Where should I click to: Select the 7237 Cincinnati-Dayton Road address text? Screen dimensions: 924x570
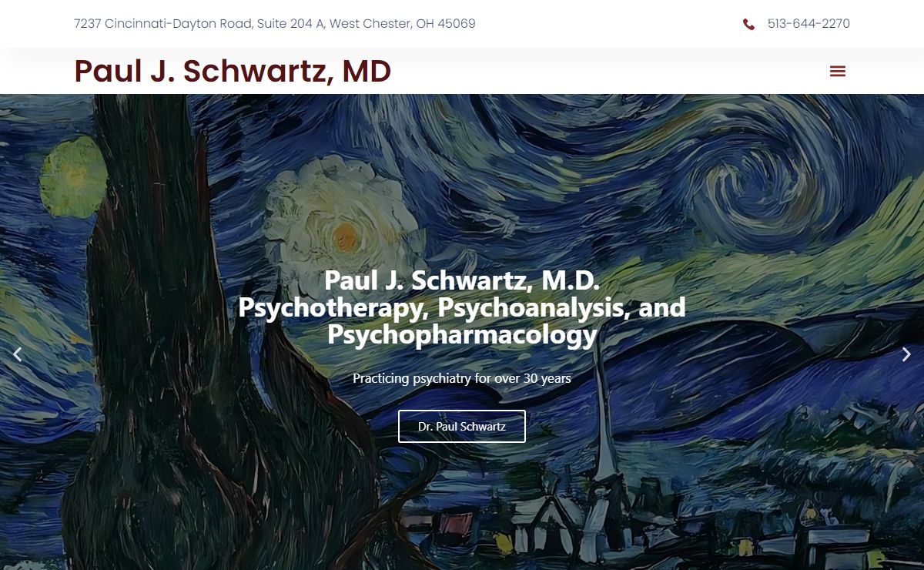click(163, 24)
